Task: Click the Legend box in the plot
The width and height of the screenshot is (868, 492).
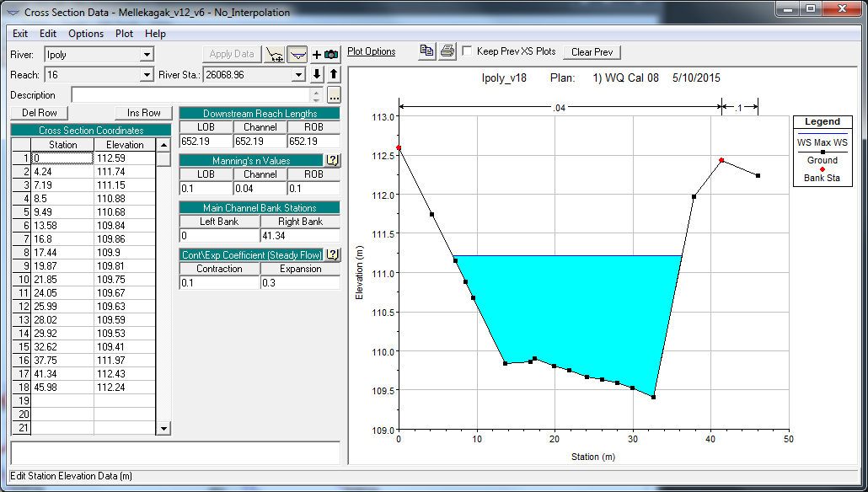Action: 822,151
